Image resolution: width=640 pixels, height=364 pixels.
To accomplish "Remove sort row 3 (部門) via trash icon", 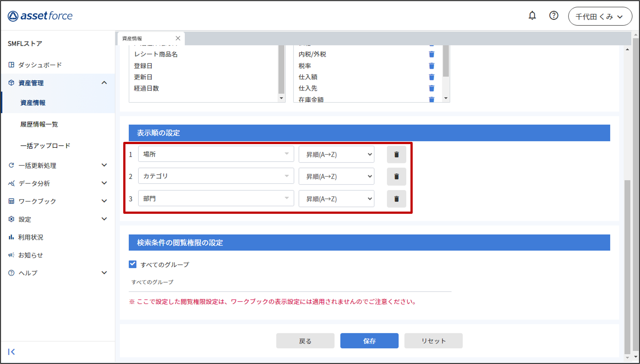I will pos(396,199).
